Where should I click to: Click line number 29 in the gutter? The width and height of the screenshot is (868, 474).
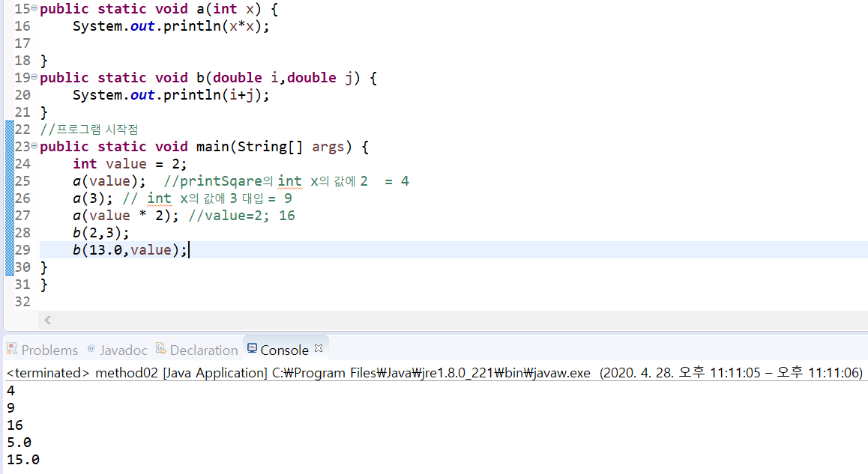tap(22, 250)
